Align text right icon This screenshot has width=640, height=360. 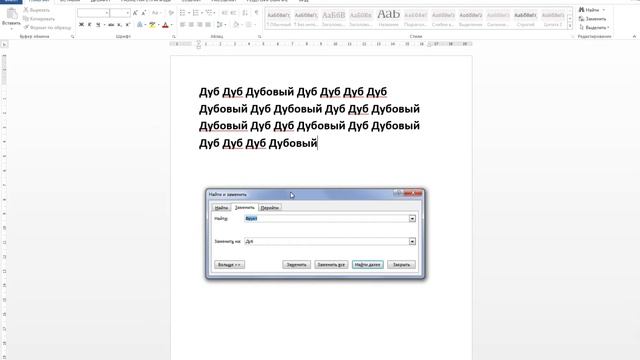200,25
